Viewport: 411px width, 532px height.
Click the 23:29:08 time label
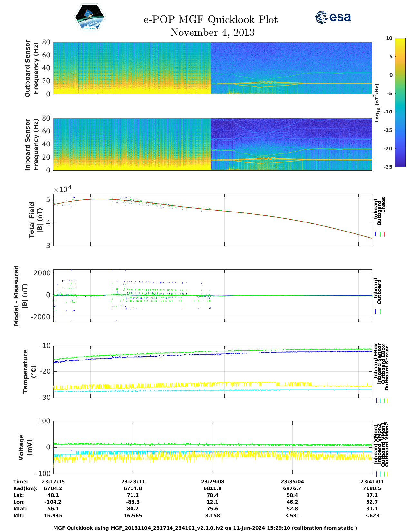coord(212,482)
